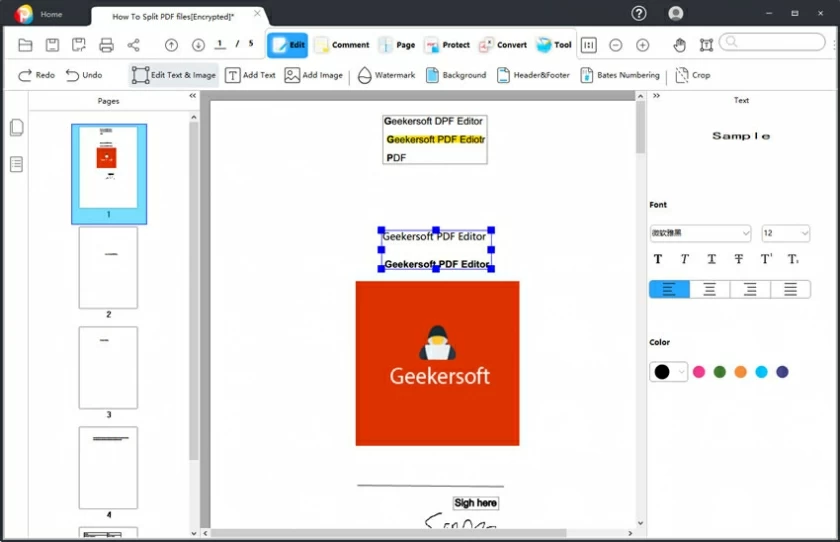This screenshot has width=840, height=542.
Task: Toggle bold text formatting
Action: point(658,259)
